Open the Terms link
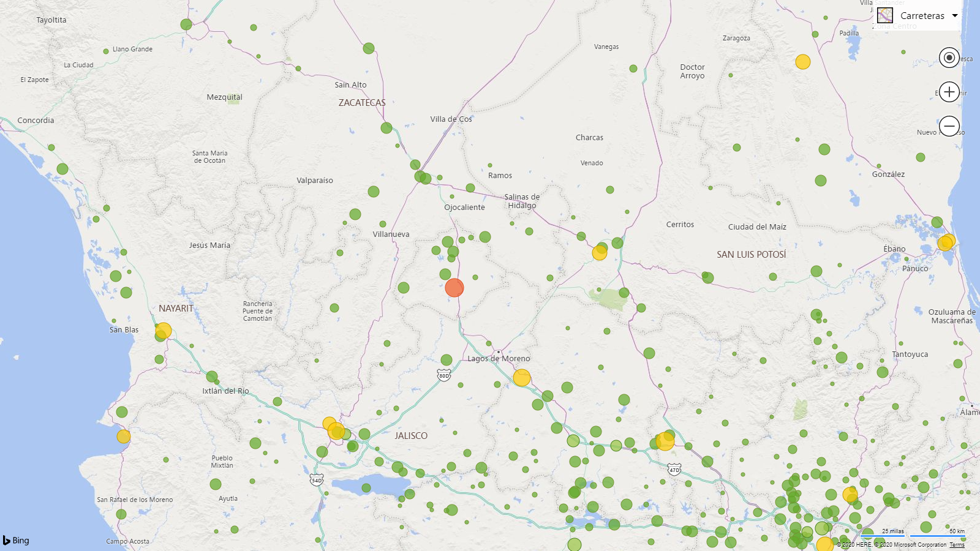980x551 pixels. [x=957, y=545]
